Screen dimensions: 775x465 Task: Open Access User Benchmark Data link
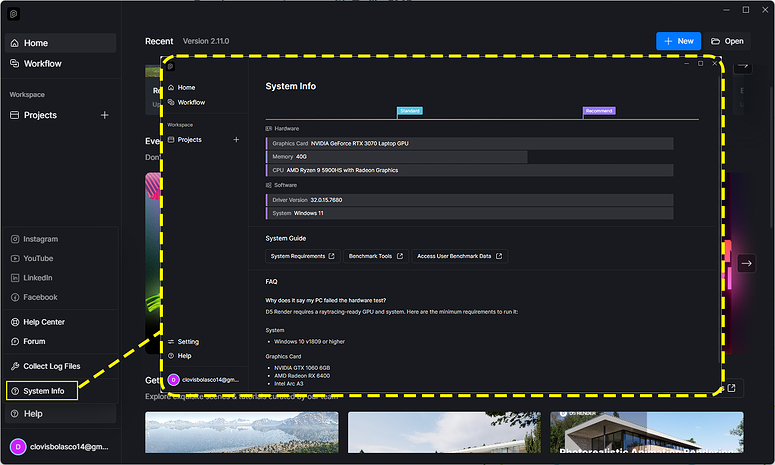pos(459,256)
